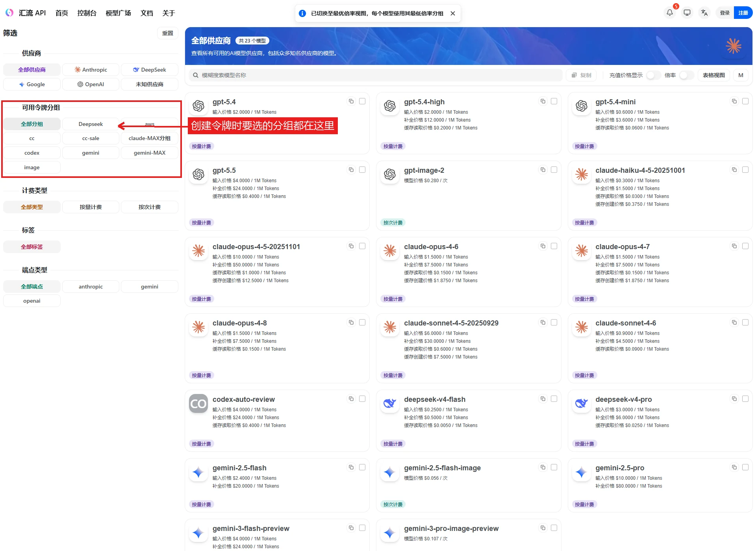Image resolution: width=756 pixels, height=551 pixels.
Task: Go to the 控制台 navigation item
Action: (x=87, y=13)
